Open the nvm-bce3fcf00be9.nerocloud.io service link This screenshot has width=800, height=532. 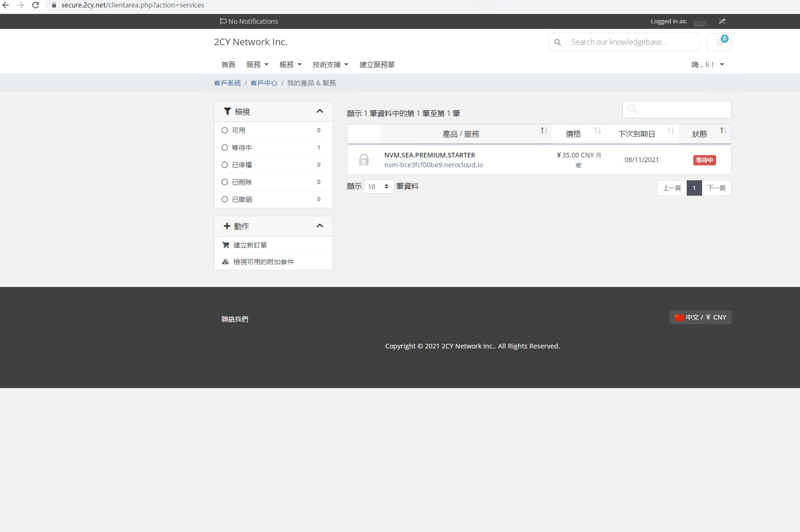click(433, 164)
